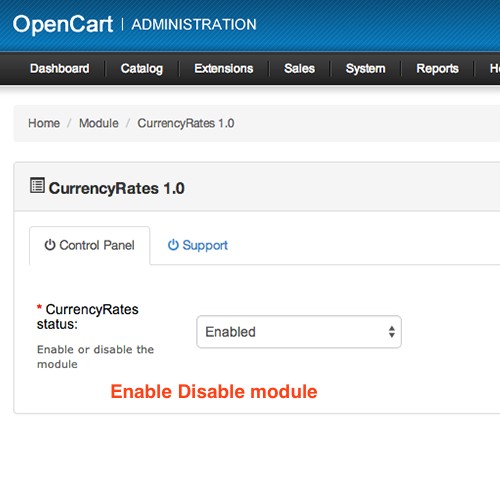Click the CurrencyRates 1.0 heading text
The height and width of the screenshot is (500, 500).
point(117,188)
